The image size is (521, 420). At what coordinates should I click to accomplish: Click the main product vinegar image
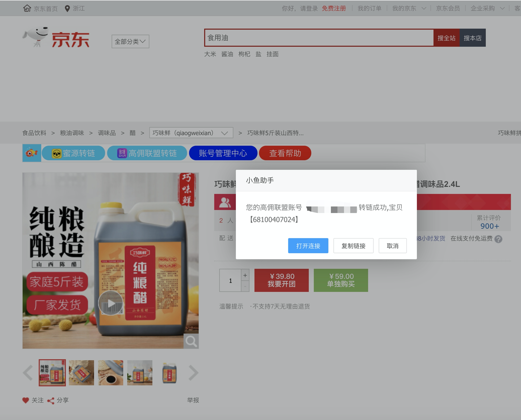111,260
